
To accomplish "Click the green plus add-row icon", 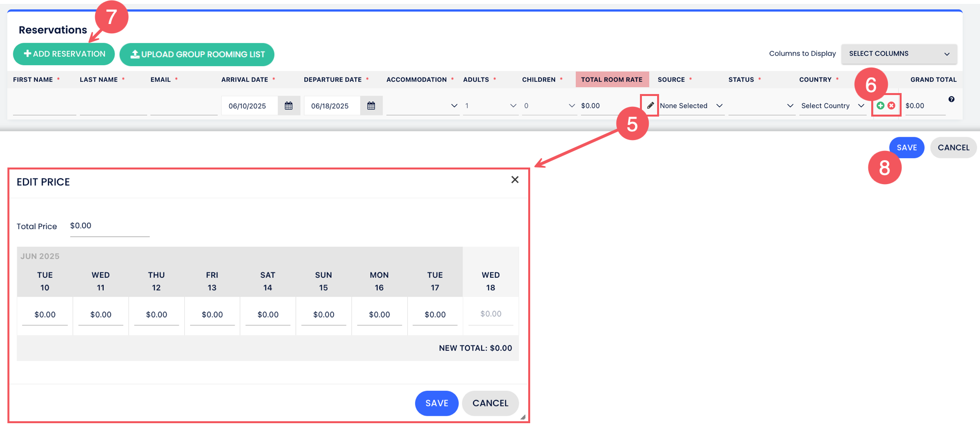I will [881, 105].
